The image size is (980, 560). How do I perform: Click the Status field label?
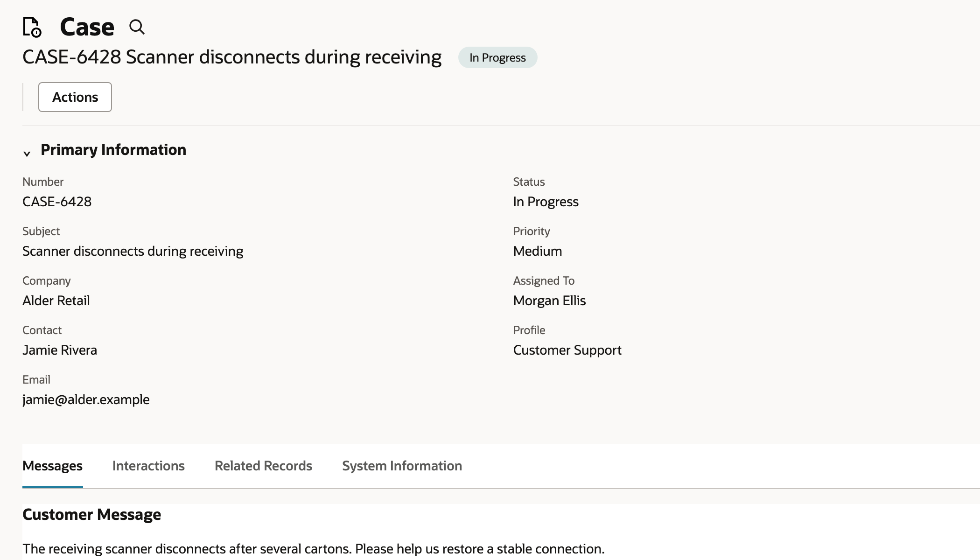[x=529, y=182]
